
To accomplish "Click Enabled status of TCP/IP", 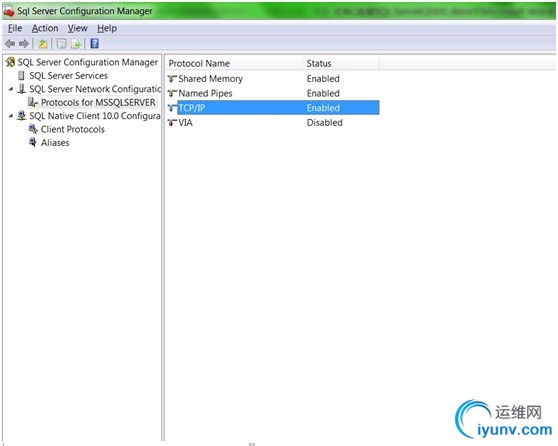I will [323, 108].
